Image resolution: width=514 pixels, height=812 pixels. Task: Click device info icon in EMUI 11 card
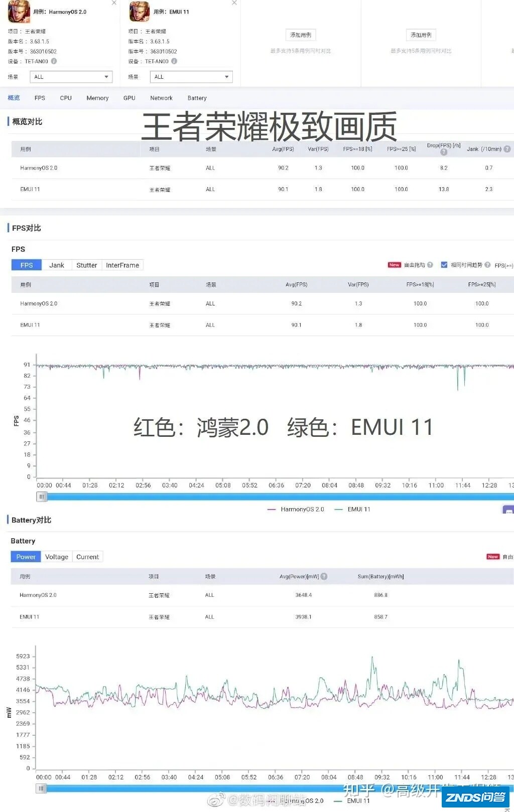174,61
